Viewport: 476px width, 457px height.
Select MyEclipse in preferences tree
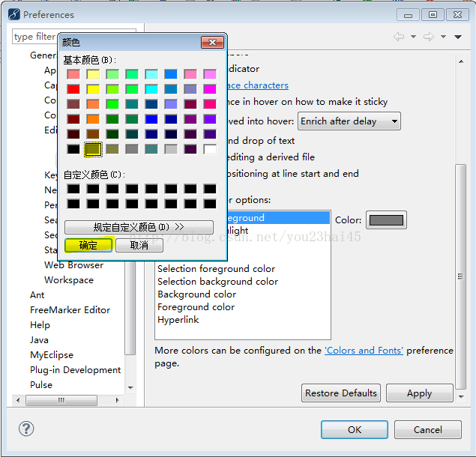[52, 354]
